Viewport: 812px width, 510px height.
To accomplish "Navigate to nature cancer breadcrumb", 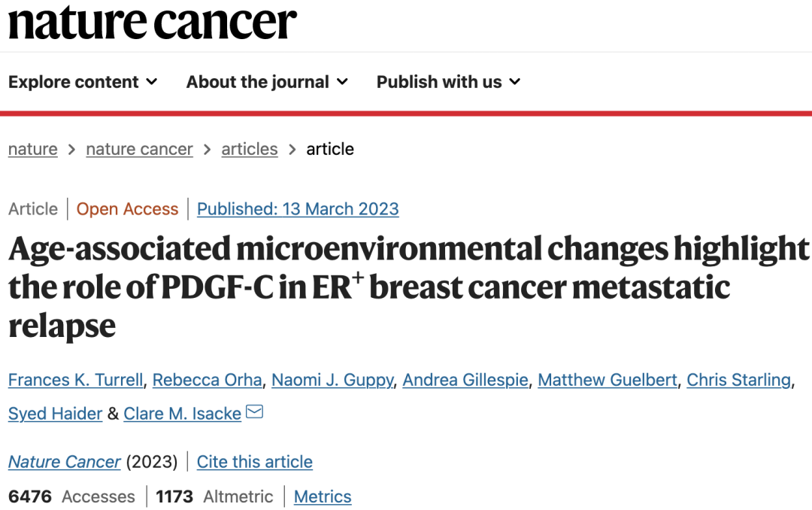I will (139, 149).
